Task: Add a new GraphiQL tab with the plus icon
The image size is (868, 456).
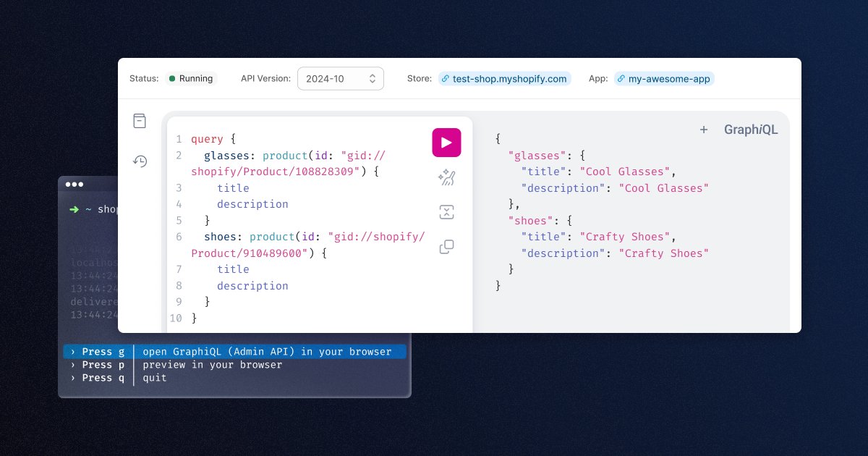Action: click(704, 130)
